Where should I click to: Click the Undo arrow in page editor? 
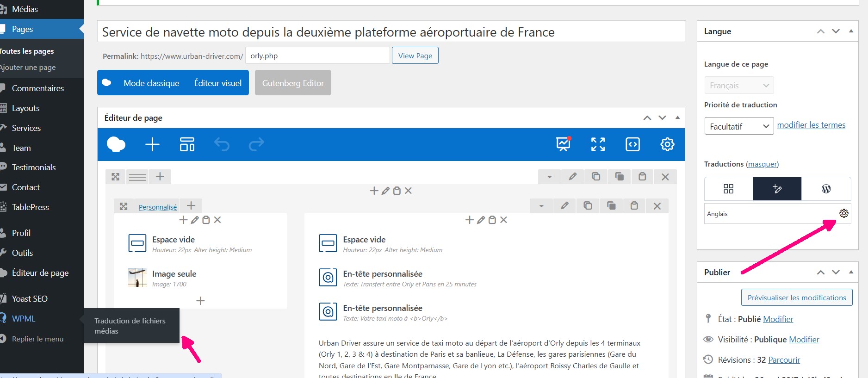pos(222,144)
